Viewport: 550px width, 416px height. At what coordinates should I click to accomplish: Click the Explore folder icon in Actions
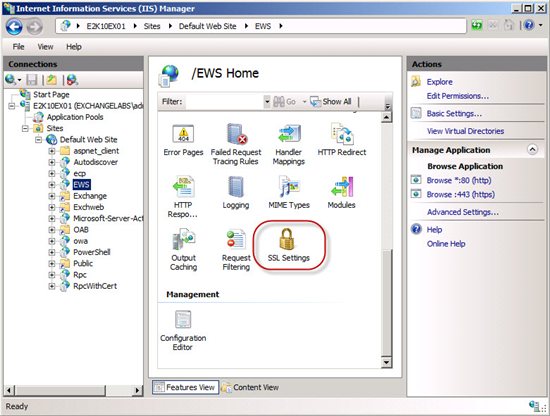416,81
